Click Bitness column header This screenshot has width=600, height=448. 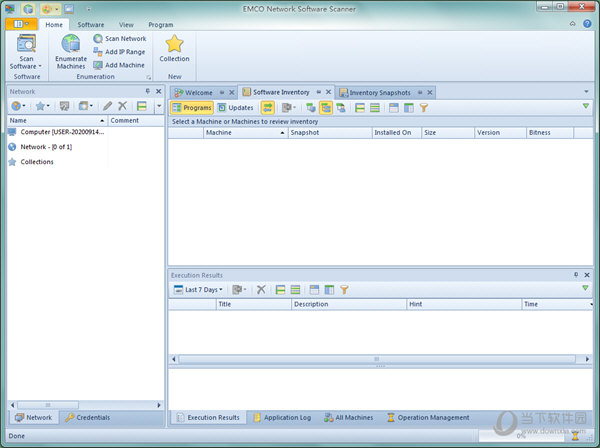[550, 133]
